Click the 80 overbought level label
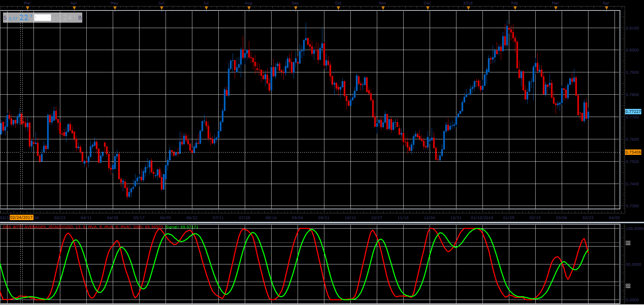Image resolution: width=644 pixels, height=305 pixels. pyautogui.click(x=628, y=243)
